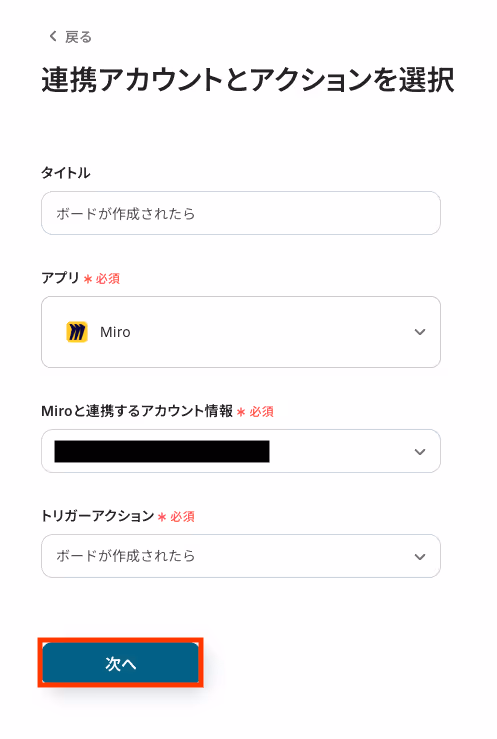This screenshot has height=739, width=497.
Task: Click the タイトル text input field
Action: click(x=241, y=213)
